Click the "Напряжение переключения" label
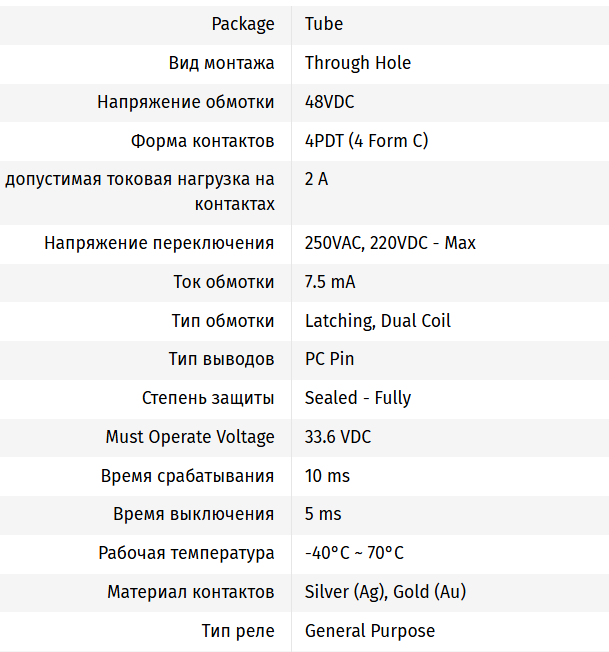 [x=159, y=243]
